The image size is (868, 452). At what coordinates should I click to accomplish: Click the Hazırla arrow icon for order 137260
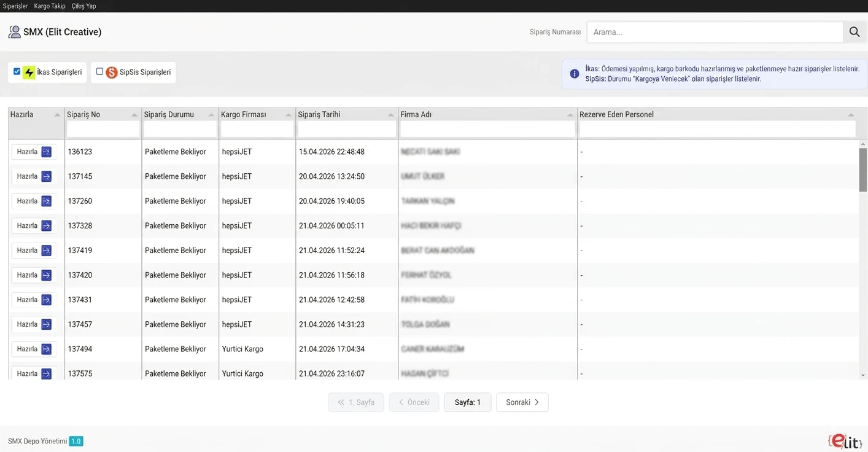[47, 201]
